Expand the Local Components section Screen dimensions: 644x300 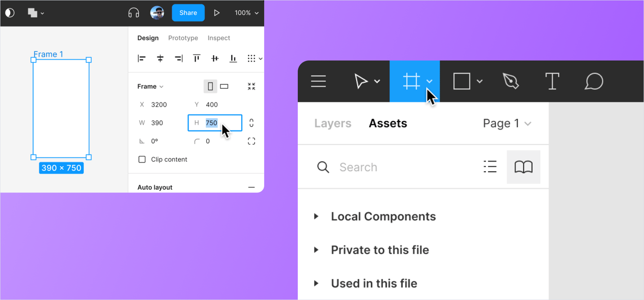click(317, 216)
